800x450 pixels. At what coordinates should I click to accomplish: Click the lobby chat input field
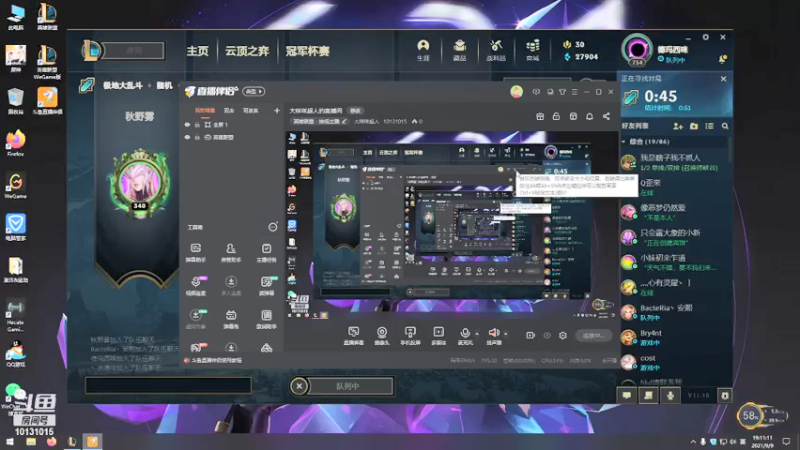click(168, 385)
